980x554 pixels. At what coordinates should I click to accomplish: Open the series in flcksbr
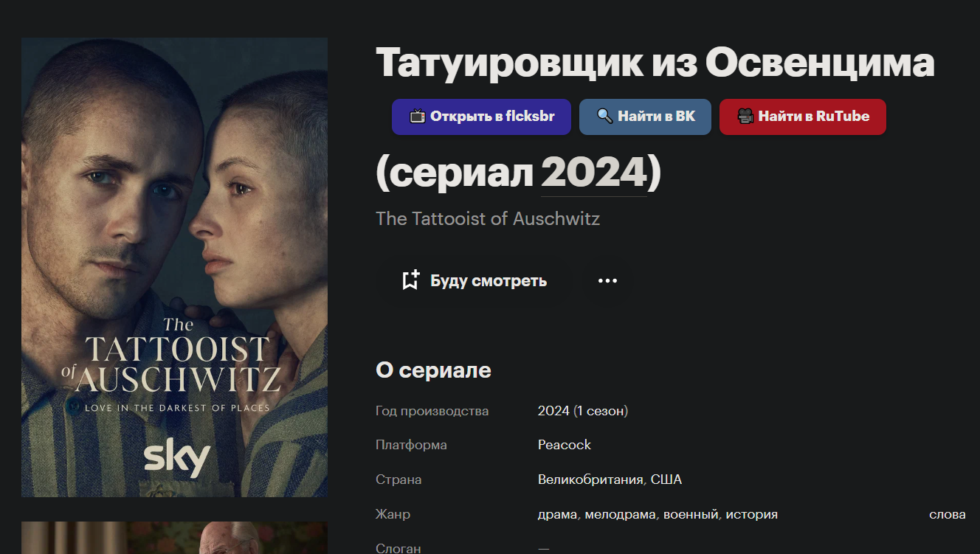pyautogui.click(x=481, y=117)
